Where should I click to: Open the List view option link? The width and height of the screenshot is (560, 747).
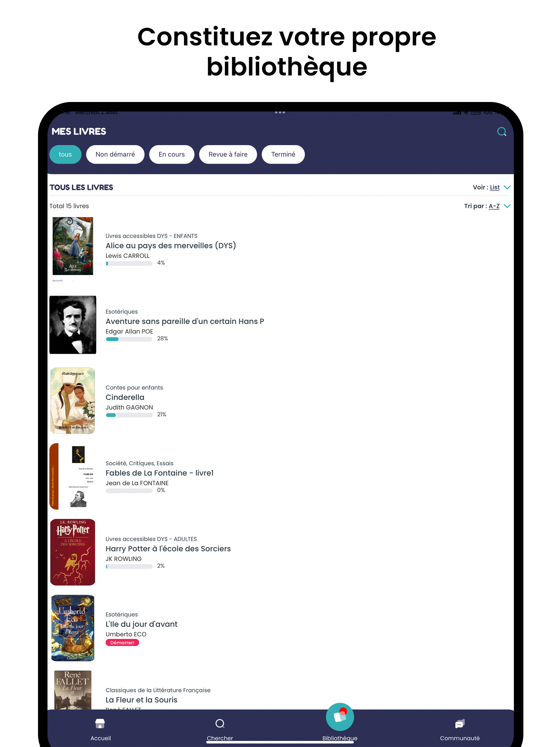pyautogui.click(x=494, y=187)
